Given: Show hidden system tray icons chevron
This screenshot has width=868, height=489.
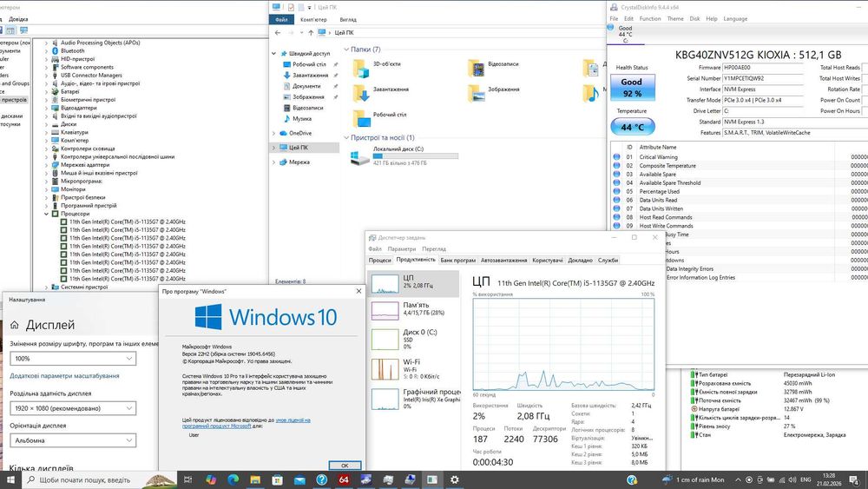Looking at the screenshot, I should [x=737, y=479].
